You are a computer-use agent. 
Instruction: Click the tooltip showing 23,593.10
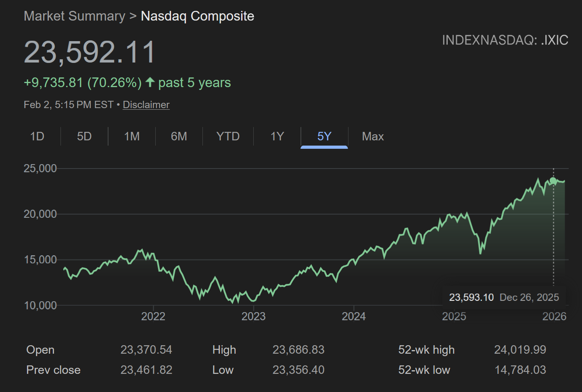471,297
